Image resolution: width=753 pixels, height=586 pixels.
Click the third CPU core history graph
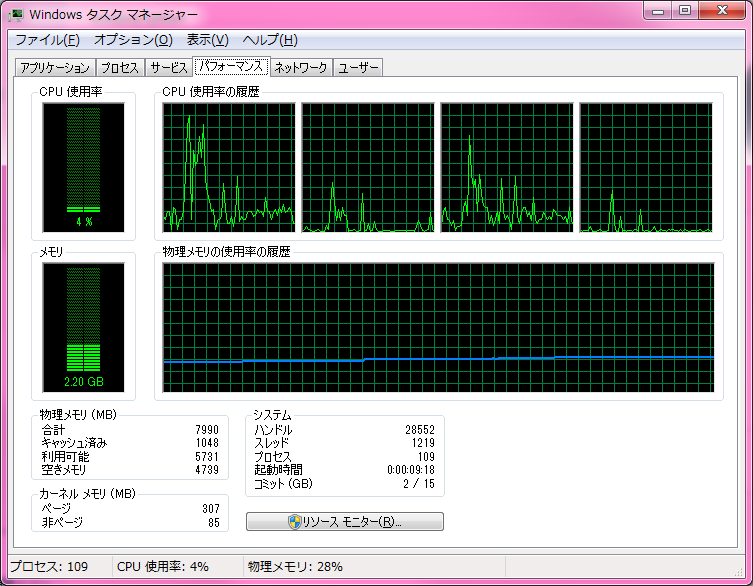tap(507, 167)
